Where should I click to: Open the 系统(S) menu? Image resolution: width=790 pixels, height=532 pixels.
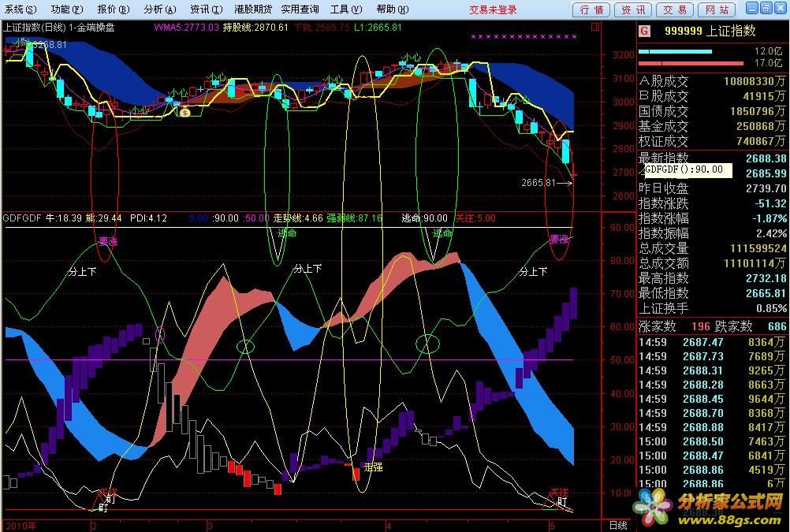pos(20,9)
